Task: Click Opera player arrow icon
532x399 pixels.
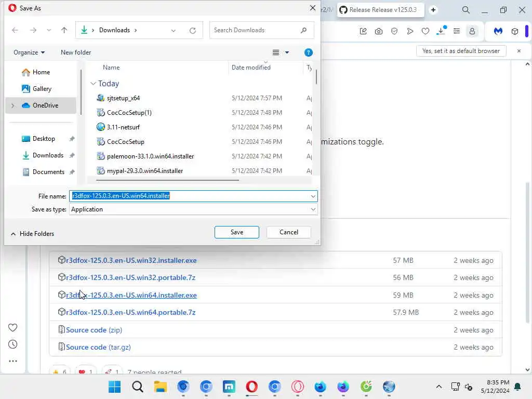Action: (x=410, y=31)
